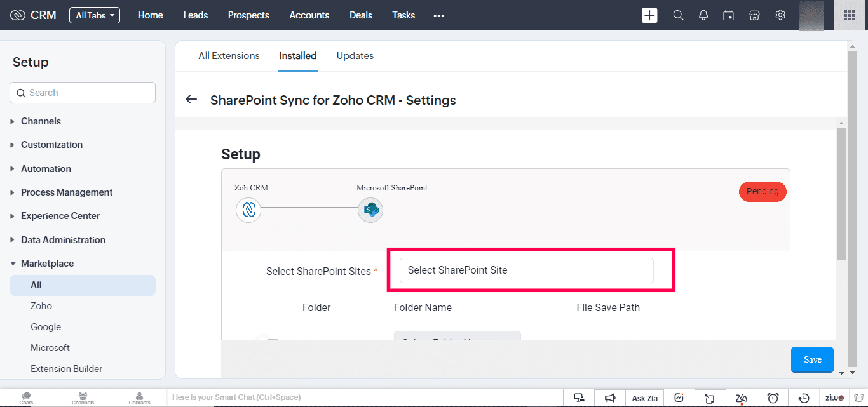
Task: Switch to the All Extensions tab
Action: tap(229, 56)
